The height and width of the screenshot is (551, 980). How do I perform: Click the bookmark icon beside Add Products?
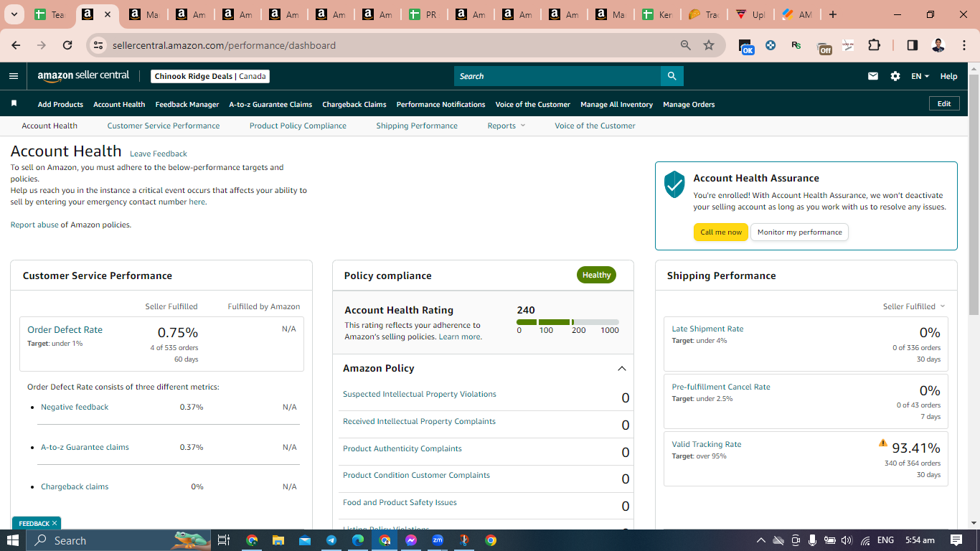(14, 104)
